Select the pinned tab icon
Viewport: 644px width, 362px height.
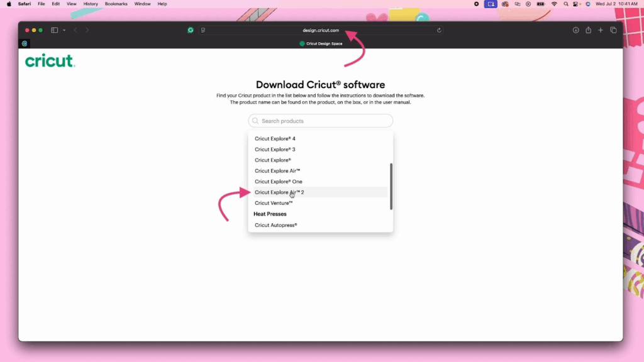[25, 43]
